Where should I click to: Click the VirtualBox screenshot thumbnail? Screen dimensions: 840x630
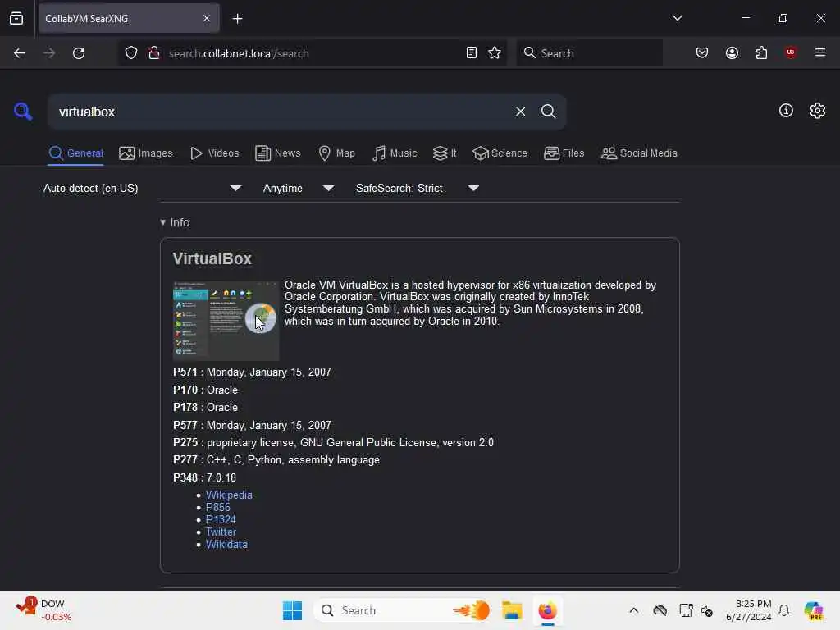(x=226, y=321)
